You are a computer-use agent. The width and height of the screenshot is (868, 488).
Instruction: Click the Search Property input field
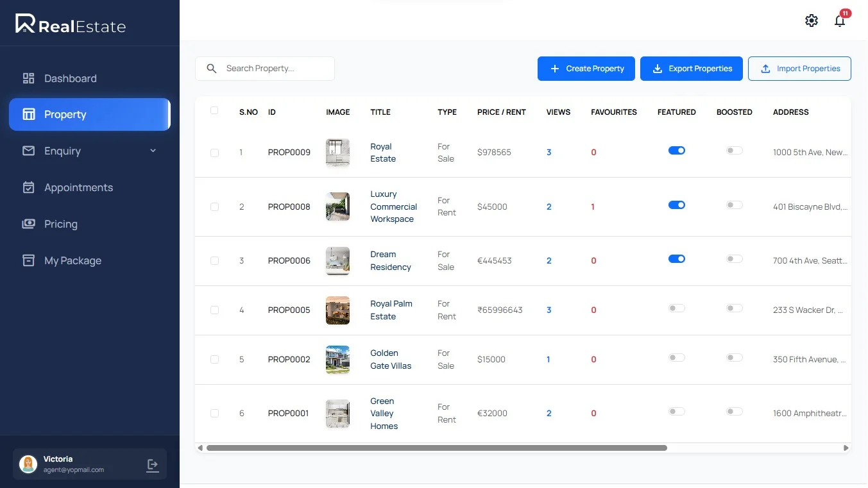pos(276,69)
